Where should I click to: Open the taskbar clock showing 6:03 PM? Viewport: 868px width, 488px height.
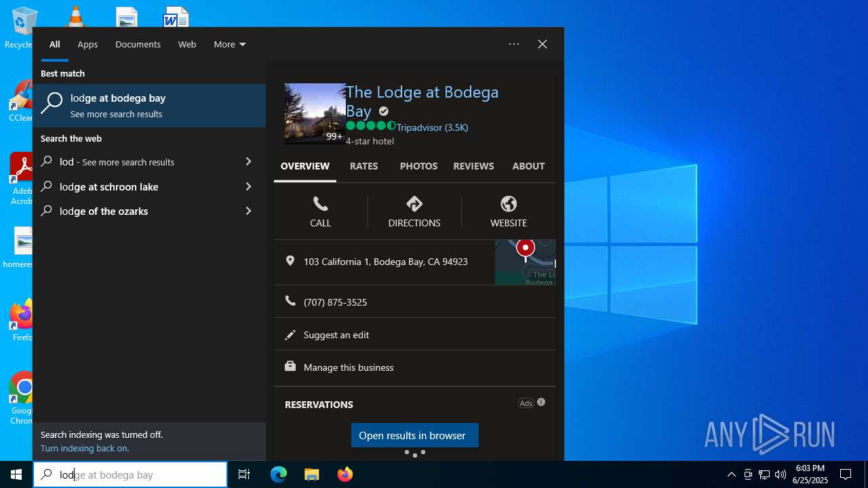[810, 474]
